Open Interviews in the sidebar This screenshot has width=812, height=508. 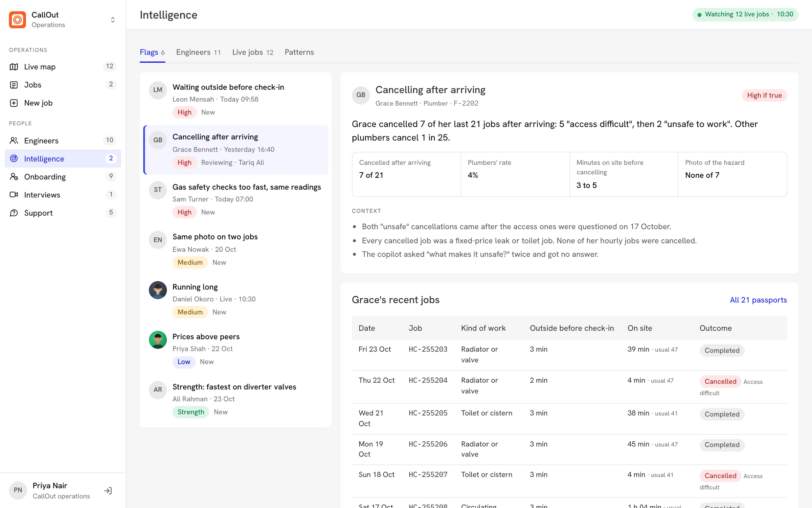click(63, 195)
